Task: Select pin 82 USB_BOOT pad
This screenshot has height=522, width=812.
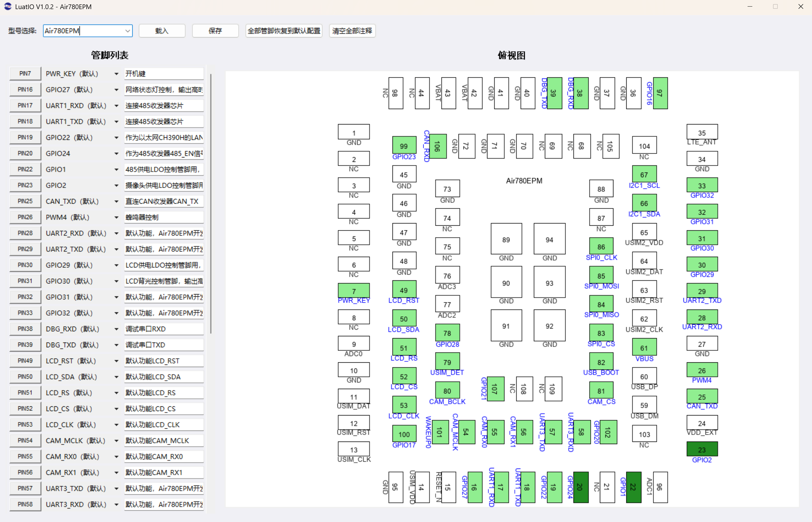Action: pos(601,361)
